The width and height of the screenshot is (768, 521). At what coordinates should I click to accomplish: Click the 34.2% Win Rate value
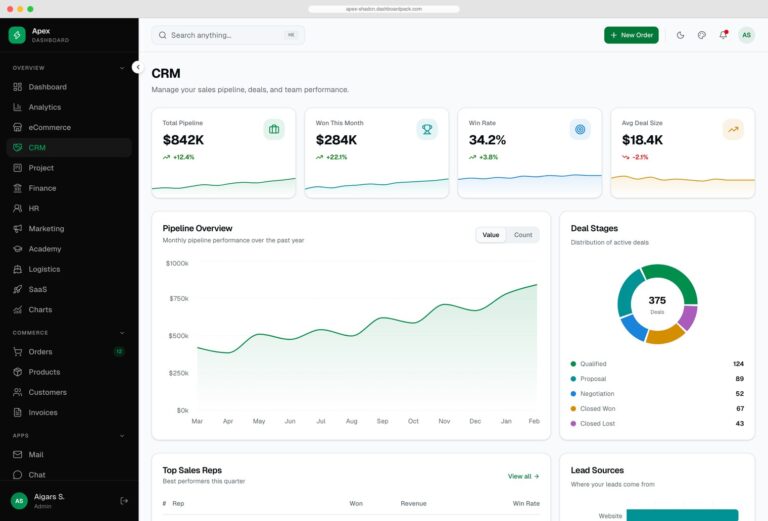487,140
